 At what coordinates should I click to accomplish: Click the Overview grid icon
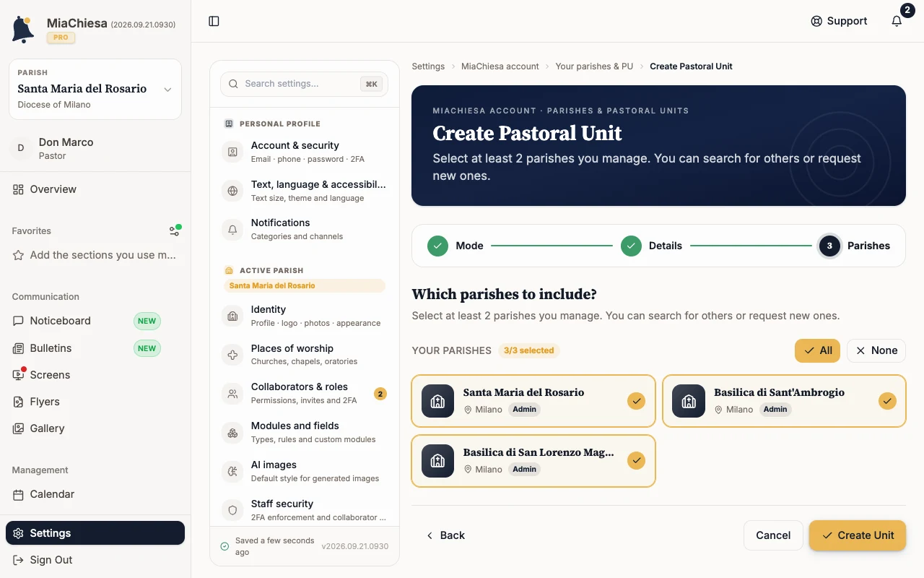pos(18,189)
